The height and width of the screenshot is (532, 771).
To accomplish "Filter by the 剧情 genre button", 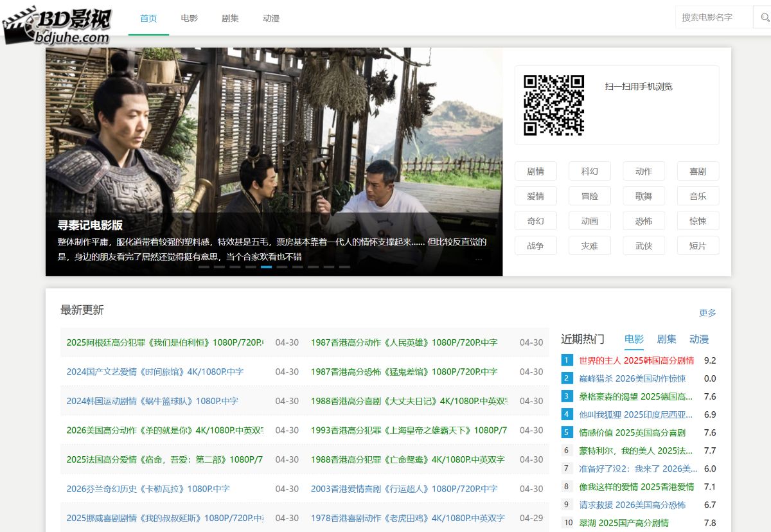I will point(535,172).
